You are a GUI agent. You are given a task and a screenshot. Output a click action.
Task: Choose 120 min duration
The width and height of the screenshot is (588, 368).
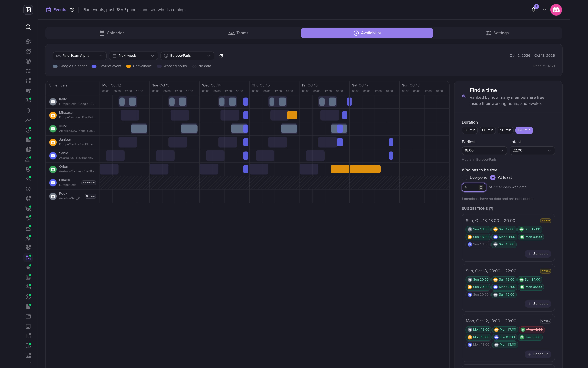click(x=524, y=130)
